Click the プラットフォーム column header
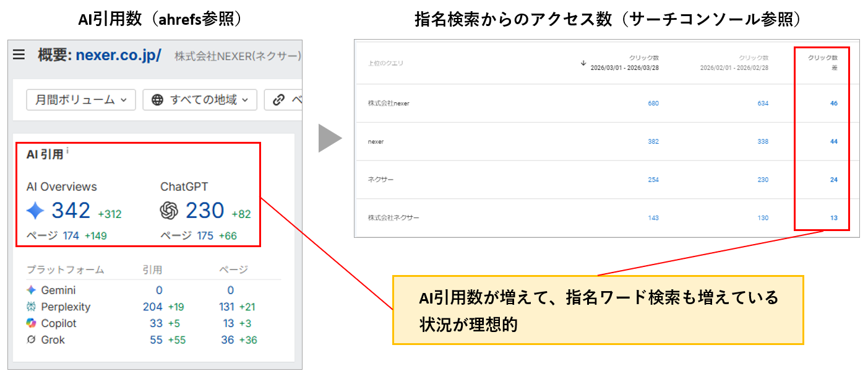The image size is (868, 376). [x=66, y=270]
